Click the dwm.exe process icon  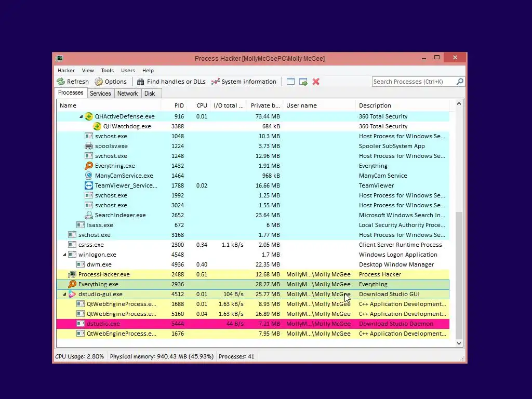point(81,264)
